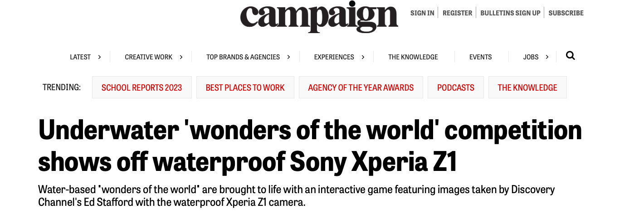Expand Top Brands & Agencies chevron
The image size is (644, 214).
pyautogui.click(x=288, y=57)
